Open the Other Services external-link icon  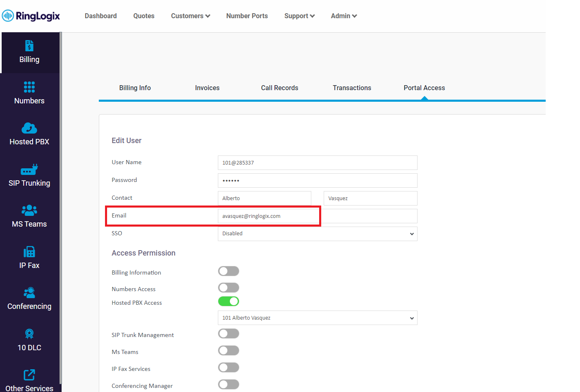29,375
